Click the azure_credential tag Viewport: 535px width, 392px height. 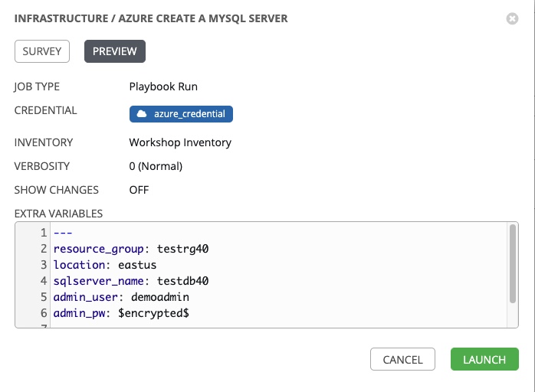(181, 114)
